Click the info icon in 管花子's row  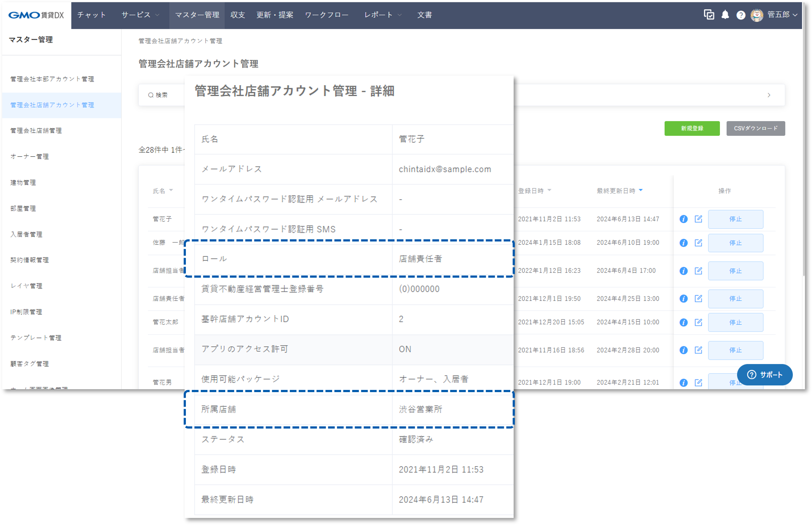(683, 219)
